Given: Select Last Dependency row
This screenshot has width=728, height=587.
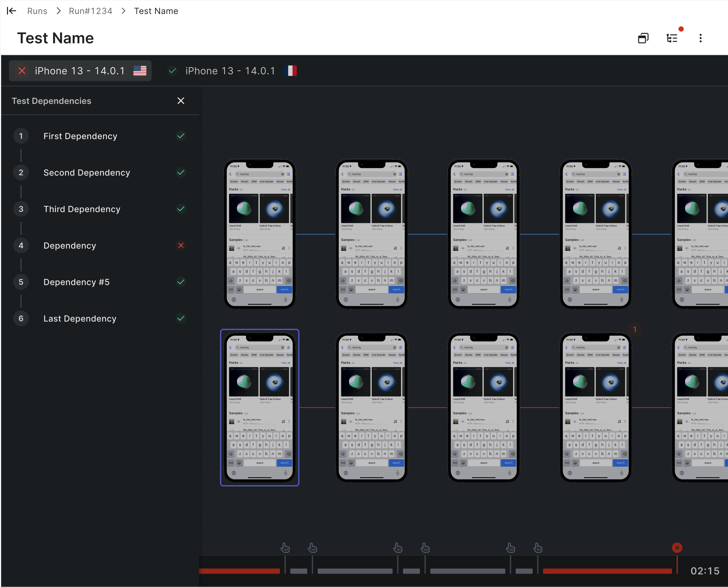Looking at the screenshot, I should 100,319.
